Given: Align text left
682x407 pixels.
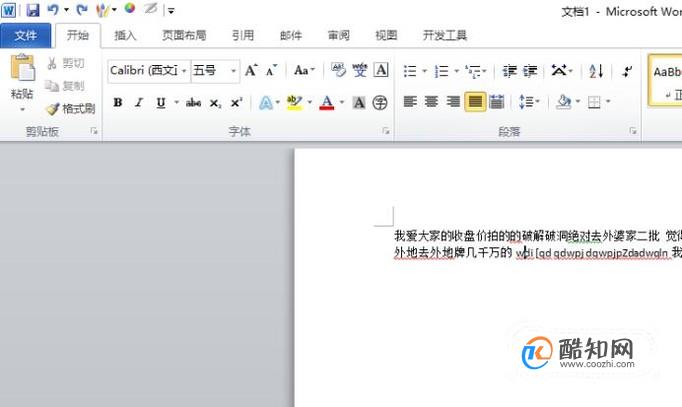Looking at the screenshot, I should pyautogui.click(x=410, y=102).
